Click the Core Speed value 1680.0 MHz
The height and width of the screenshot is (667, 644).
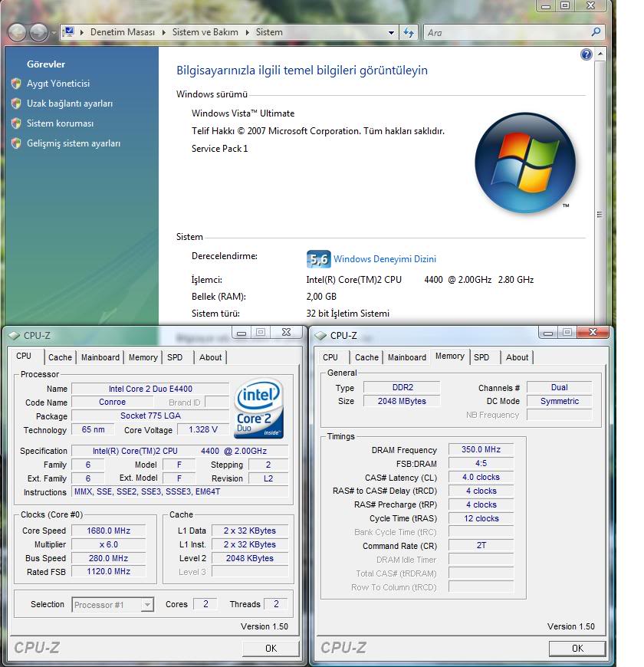click(108, 531)
